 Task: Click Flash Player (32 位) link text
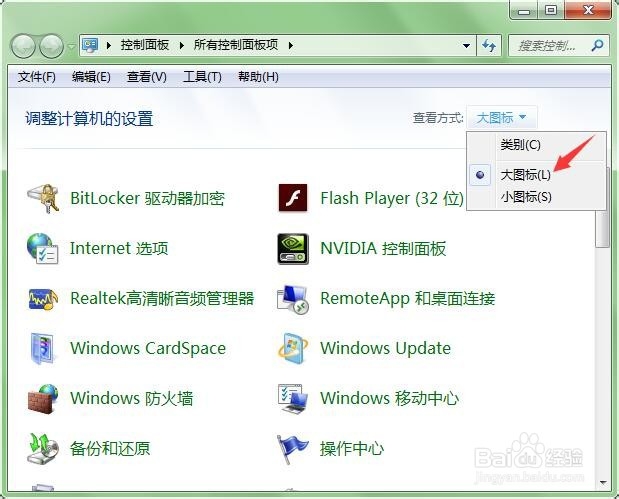392,198
